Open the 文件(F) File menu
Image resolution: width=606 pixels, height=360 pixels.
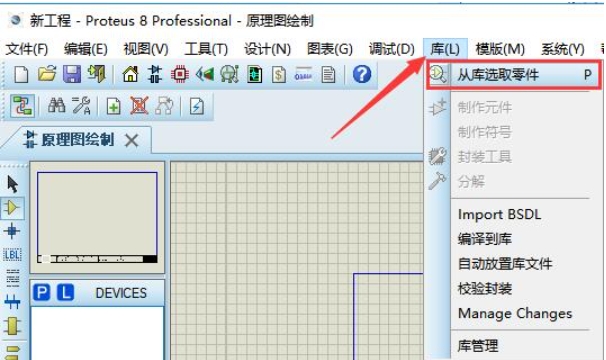27,49
